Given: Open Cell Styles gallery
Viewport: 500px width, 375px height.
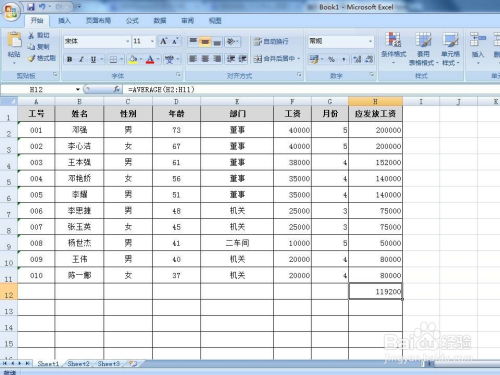Looking at the screenshot, I should point(450,48).
